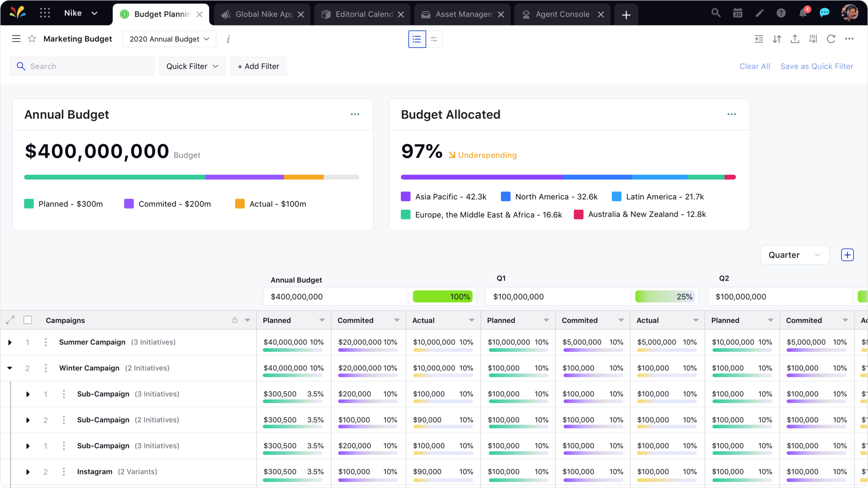This screenshot has width=868, height=488.
Task: Click the Annual Budget $400,000,000 field
Action: pyautogui.click(x=335, y=297)
